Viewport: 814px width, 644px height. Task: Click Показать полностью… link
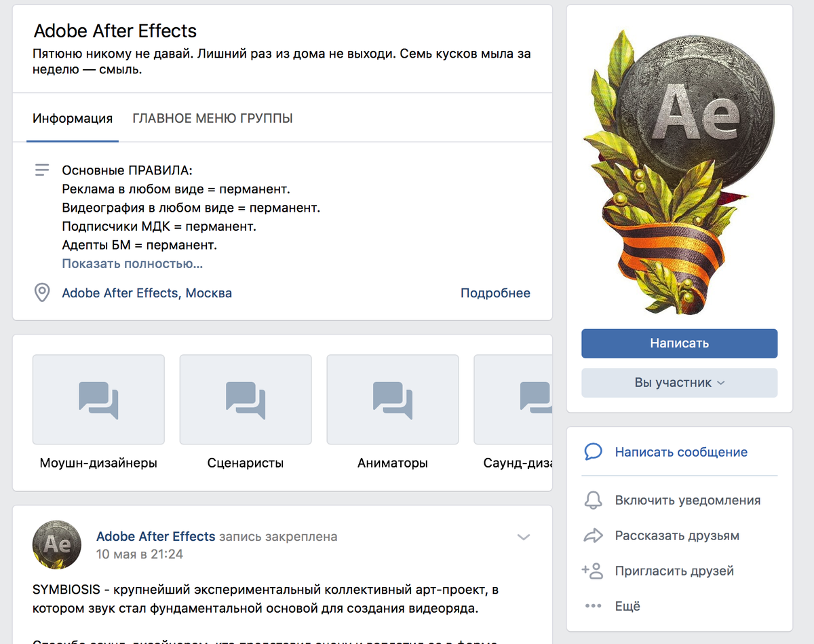132,263
